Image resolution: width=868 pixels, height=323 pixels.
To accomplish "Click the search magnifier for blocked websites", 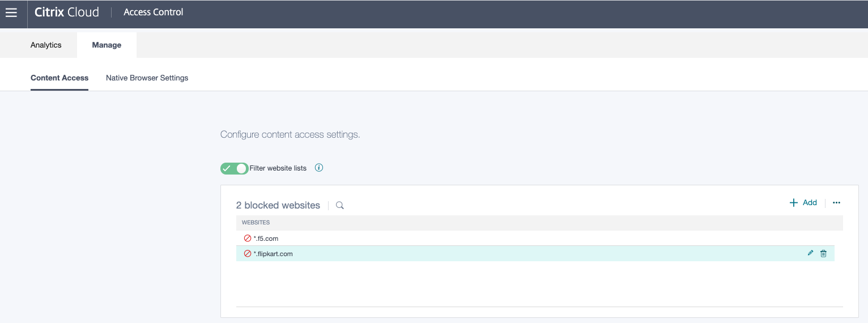I will point(340,206).
